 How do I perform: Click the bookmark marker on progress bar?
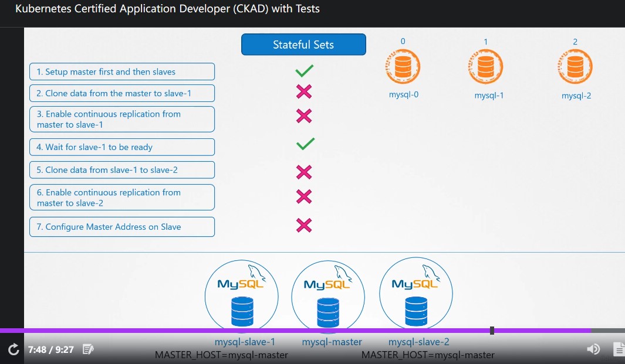point(492,331)
